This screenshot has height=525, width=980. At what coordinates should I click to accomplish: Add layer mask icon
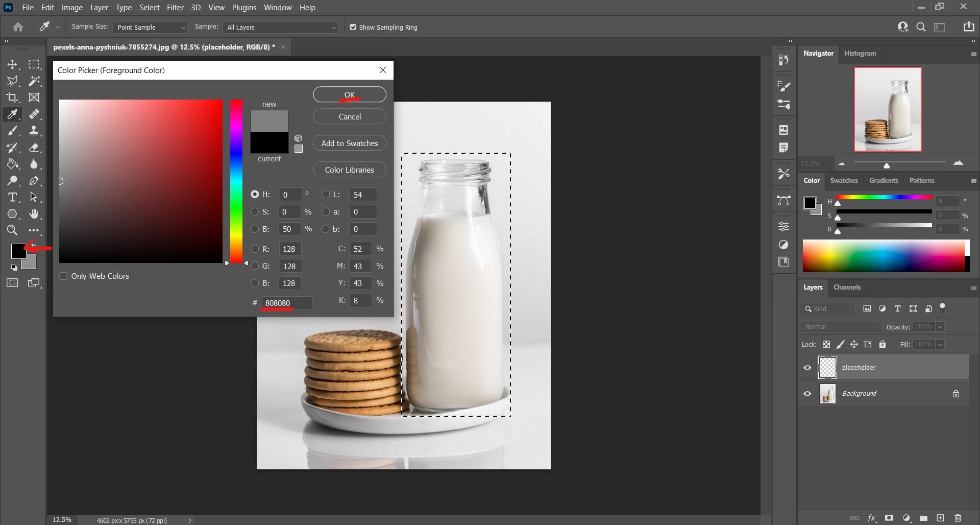click(x=889, y=518)
